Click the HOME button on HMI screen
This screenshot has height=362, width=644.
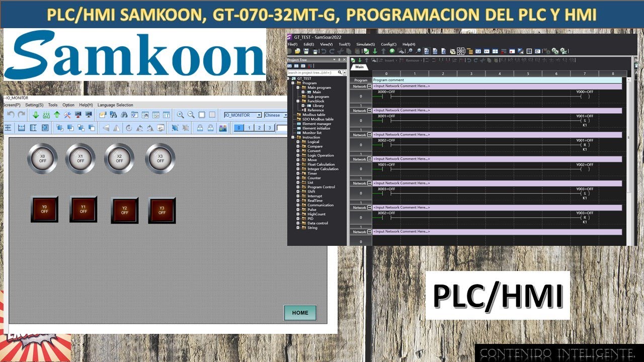point(300,313)
